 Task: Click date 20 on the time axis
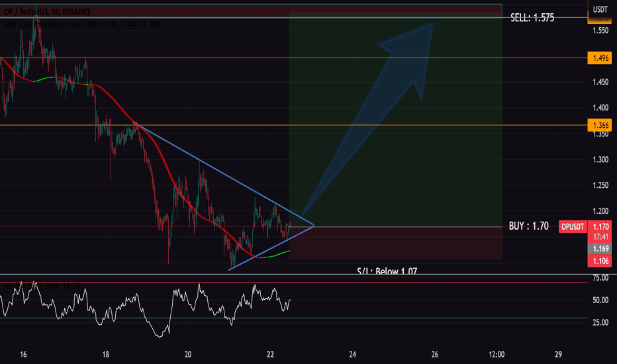coord(188,355)
